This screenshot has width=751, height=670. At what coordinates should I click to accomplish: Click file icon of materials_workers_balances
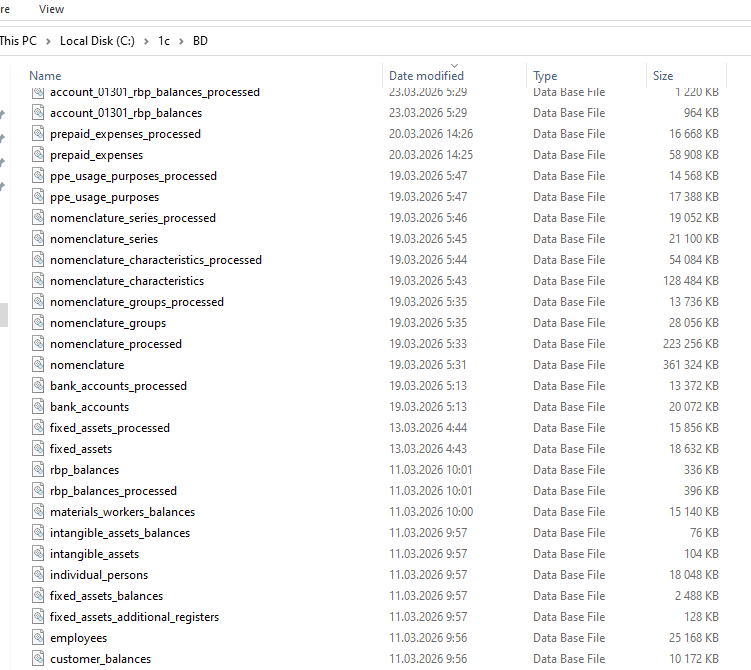coord(38,512)
